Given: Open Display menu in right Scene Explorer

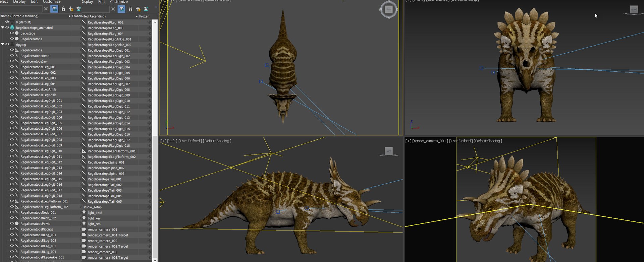Looking at the screenshot, I should 87,2.
